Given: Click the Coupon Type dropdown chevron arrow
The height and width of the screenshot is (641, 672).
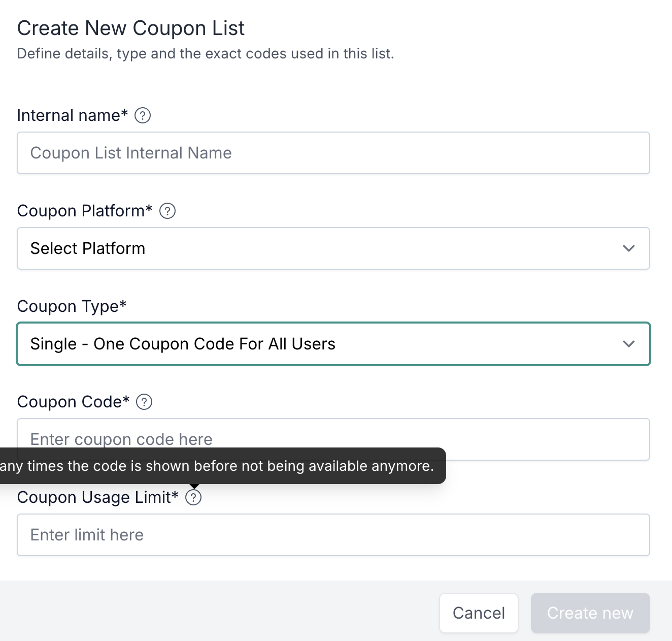Looking at the screenshot, I should pyautogui.click(x=629, y=344).
